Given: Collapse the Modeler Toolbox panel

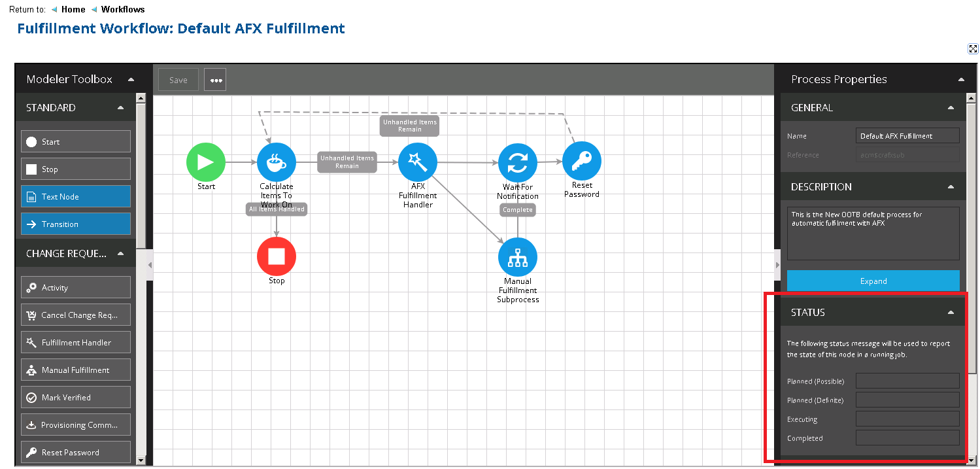Looking at the screenshot, I should click(131, 79).
